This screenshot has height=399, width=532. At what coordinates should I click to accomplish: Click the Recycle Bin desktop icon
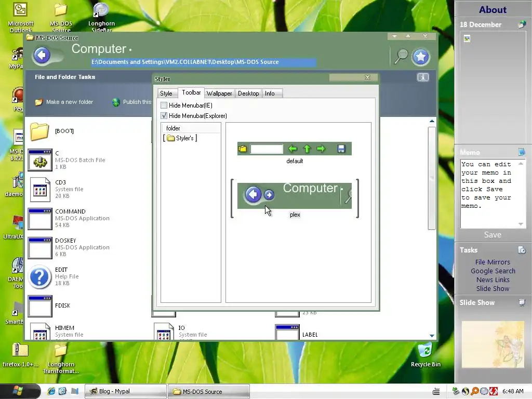425,351
